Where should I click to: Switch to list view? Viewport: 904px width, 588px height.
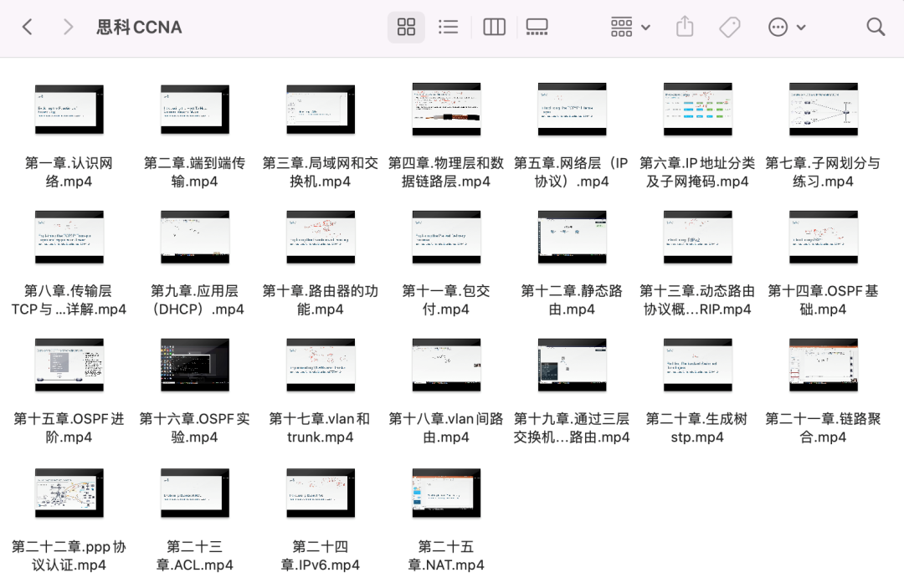(x=449, y=27)
